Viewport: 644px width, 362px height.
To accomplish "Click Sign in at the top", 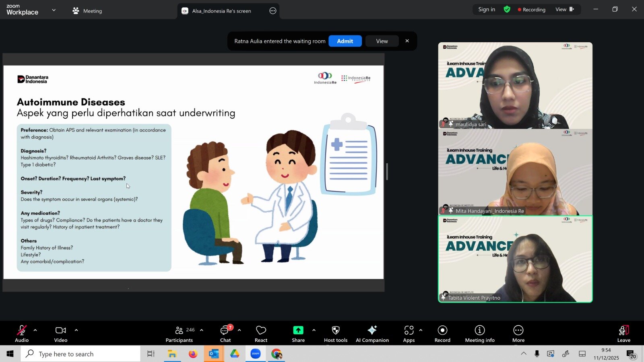I will tap(487, 9).
